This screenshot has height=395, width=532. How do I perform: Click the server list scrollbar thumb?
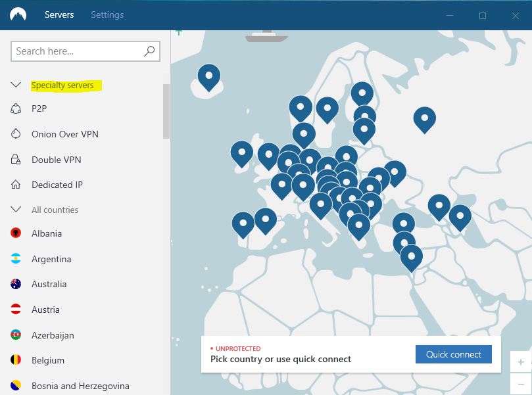coord(166,111)
